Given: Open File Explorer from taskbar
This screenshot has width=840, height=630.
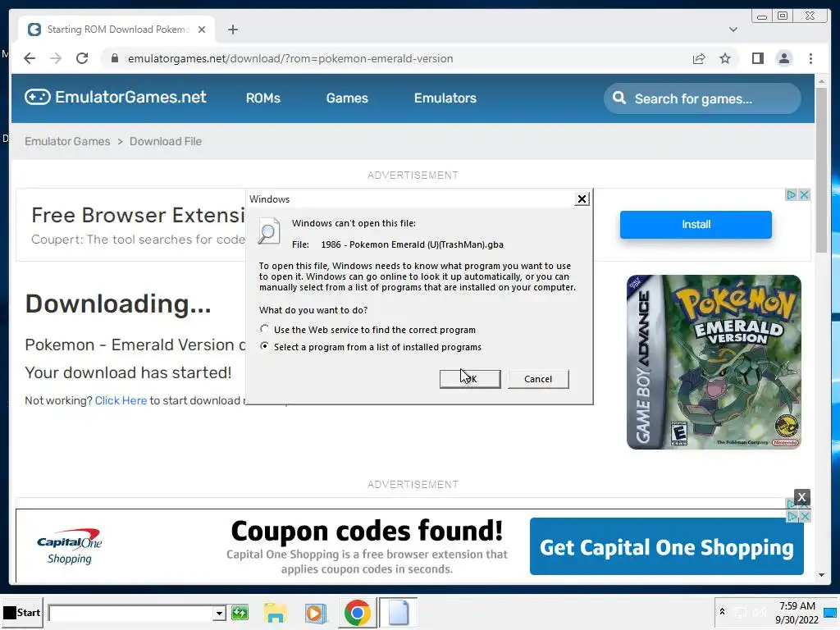Looking at the screenshot, I should point(276,612).
